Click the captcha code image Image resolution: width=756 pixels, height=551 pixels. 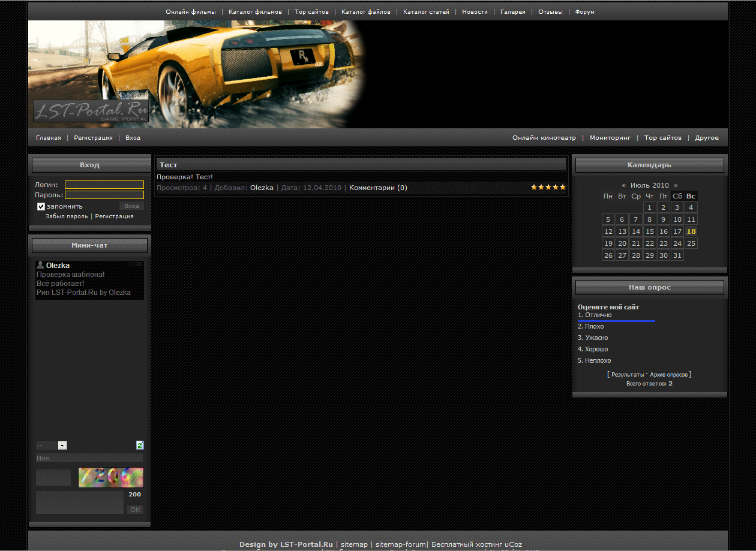(x=111, y=477)
